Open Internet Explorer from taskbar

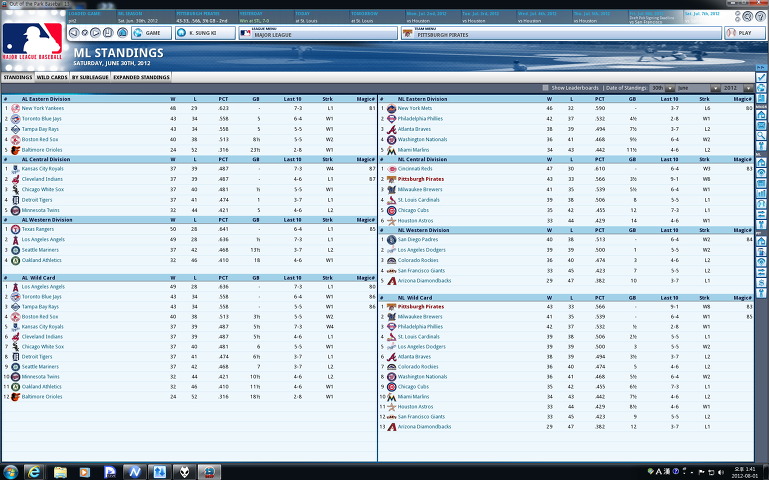point(34,472)
